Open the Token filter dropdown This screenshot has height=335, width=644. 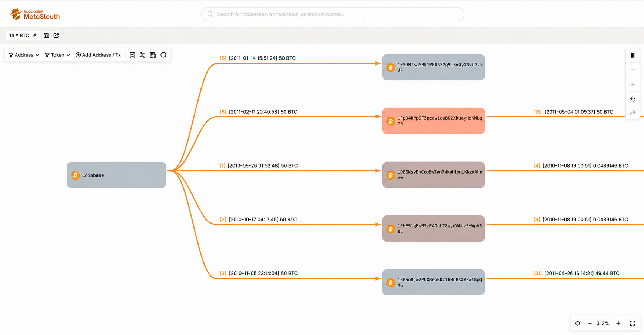(57, 55)
